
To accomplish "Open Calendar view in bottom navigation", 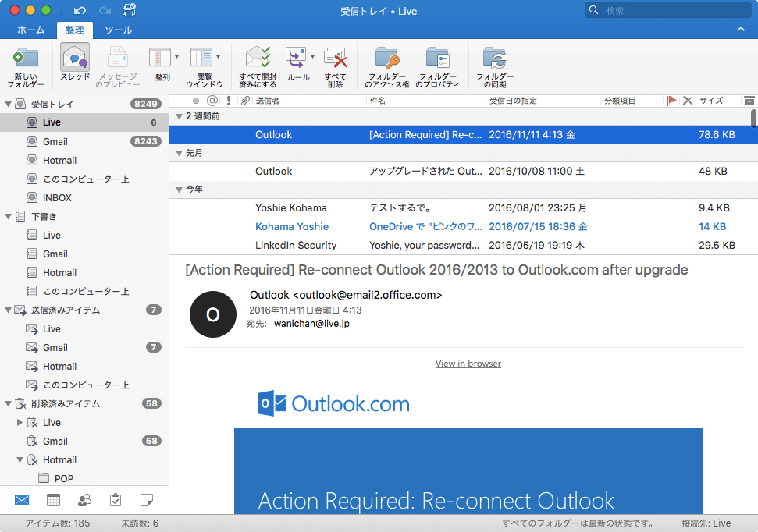I will click(53, 500).
